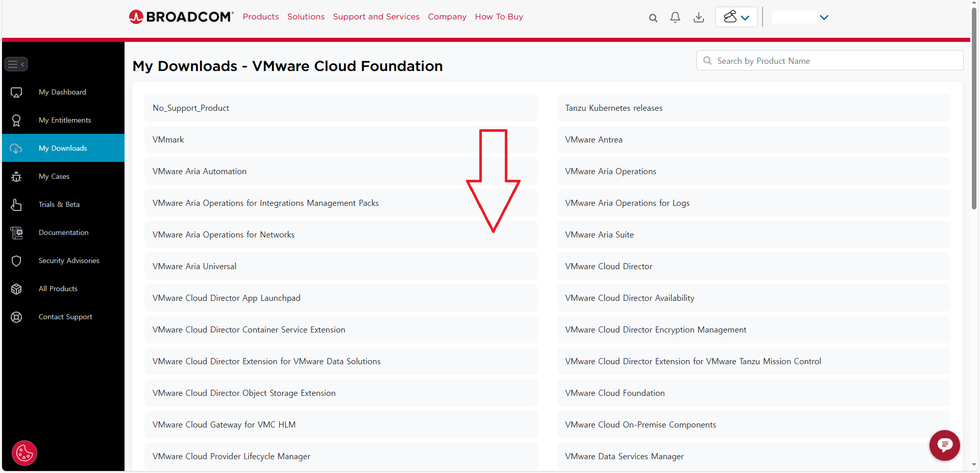Viewport: 980px width, 473px height.
Task: Open the Support and Services menu
Action: [376, 17]
